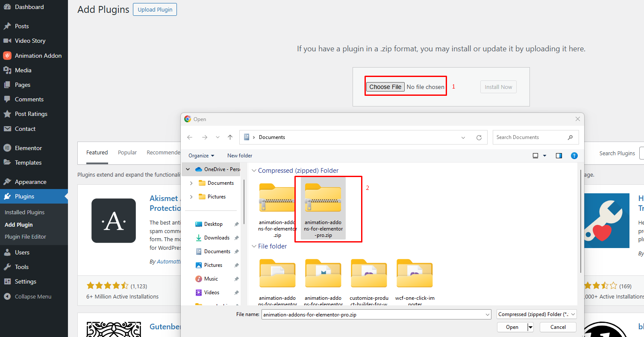
Task: Click the Akismet plugin logo
Action: [114, 221]
